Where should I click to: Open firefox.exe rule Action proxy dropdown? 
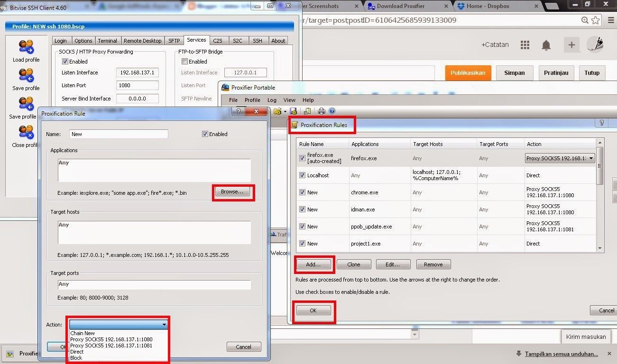560,158
